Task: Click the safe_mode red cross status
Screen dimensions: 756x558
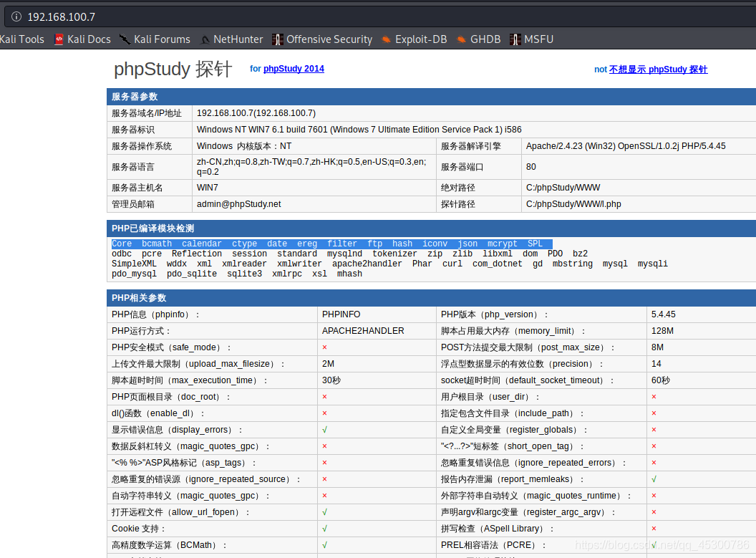Action: click(324, 347)
